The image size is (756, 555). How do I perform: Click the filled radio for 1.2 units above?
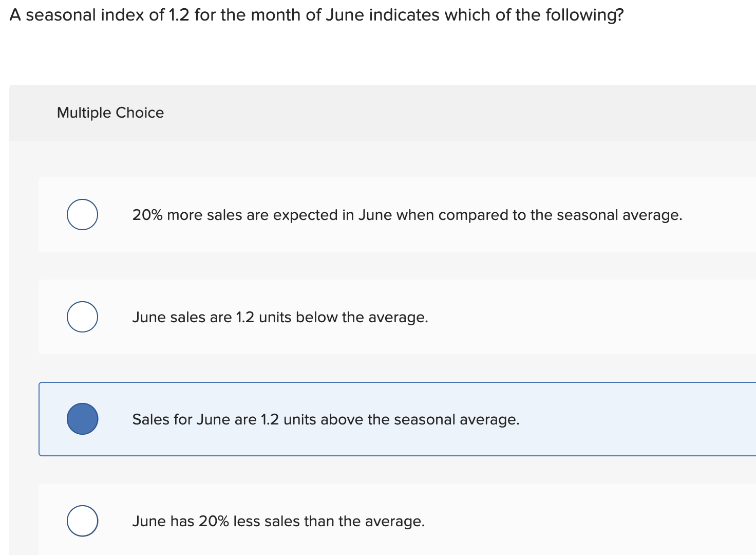pyautogui.click(x=82, y=419)
